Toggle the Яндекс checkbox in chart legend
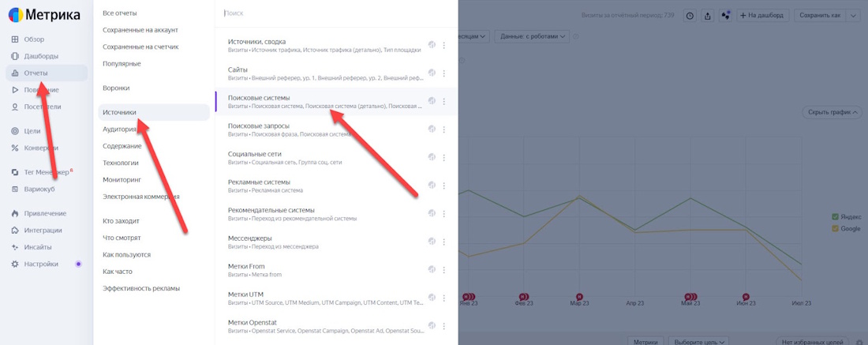 [836, 217]
